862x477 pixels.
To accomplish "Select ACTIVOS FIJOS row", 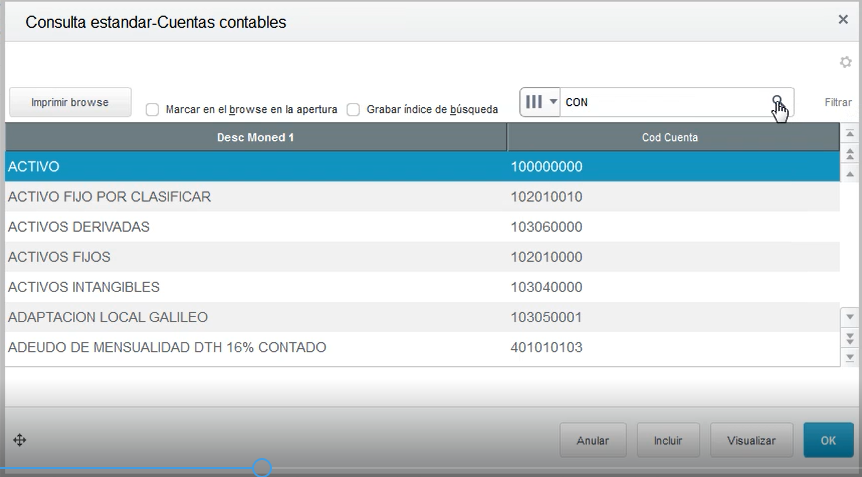I will (422, 257).
